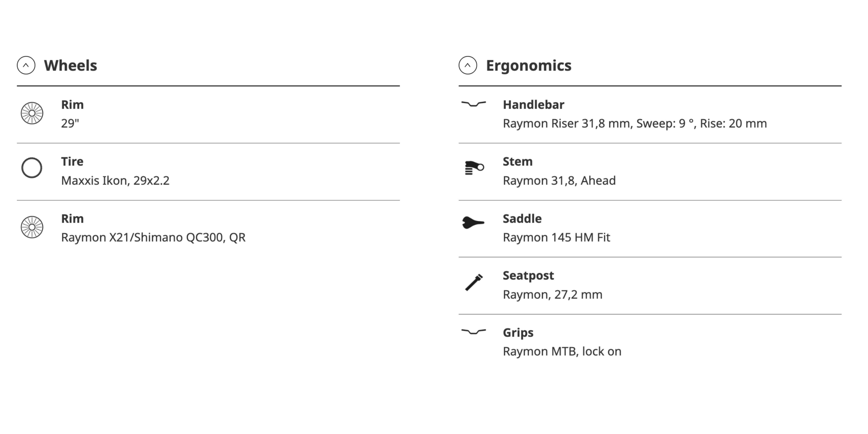The image size is (868, 434).
Task: Click the seatpost icon
Action: pyautogui.click(x=474, y=282)
